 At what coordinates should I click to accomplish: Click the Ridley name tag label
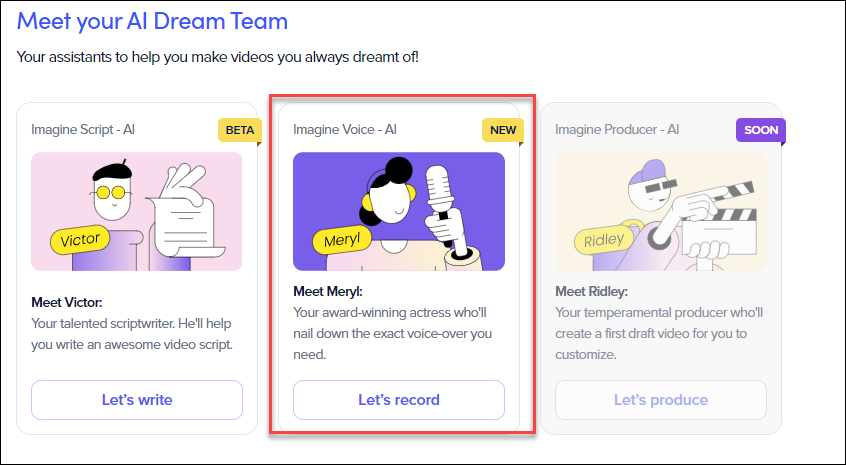click(x=604, y=240)
